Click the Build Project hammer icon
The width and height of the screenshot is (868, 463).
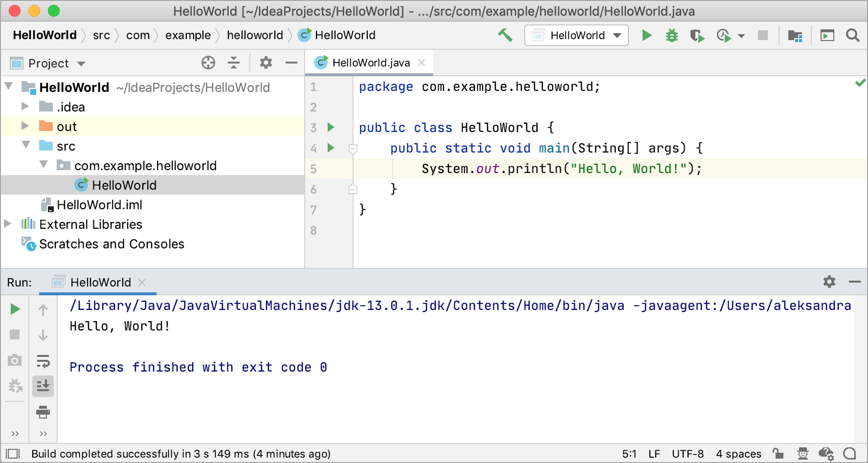pos(505,35)
